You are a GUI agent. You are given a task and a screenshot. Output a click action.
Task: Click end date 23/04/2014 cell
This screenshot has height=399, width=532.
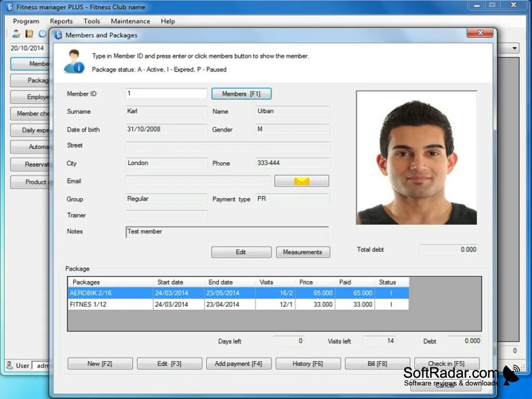click(230, 304)
